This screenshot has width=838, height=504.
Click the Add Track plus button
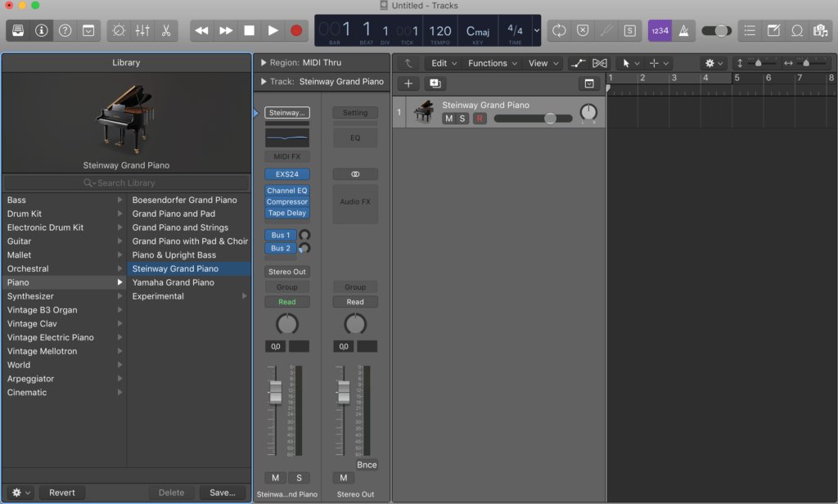pos(408,83)
